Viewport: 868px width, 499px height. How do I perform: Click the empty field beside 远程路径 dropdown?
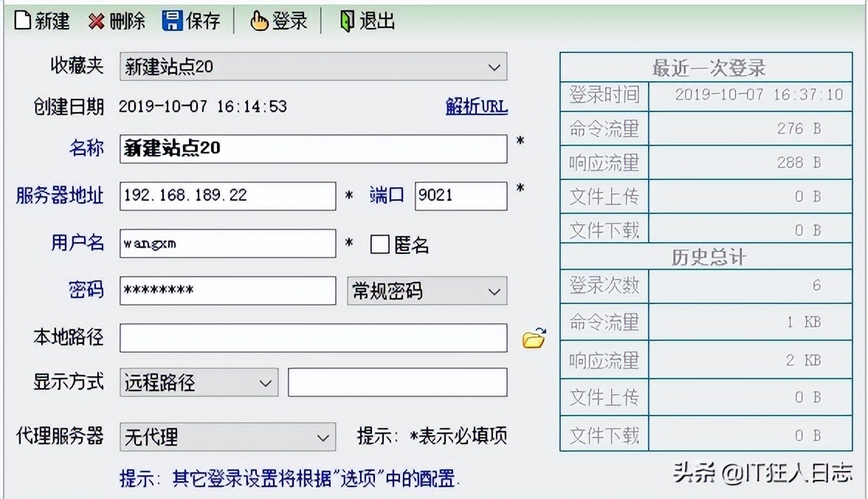397,382
